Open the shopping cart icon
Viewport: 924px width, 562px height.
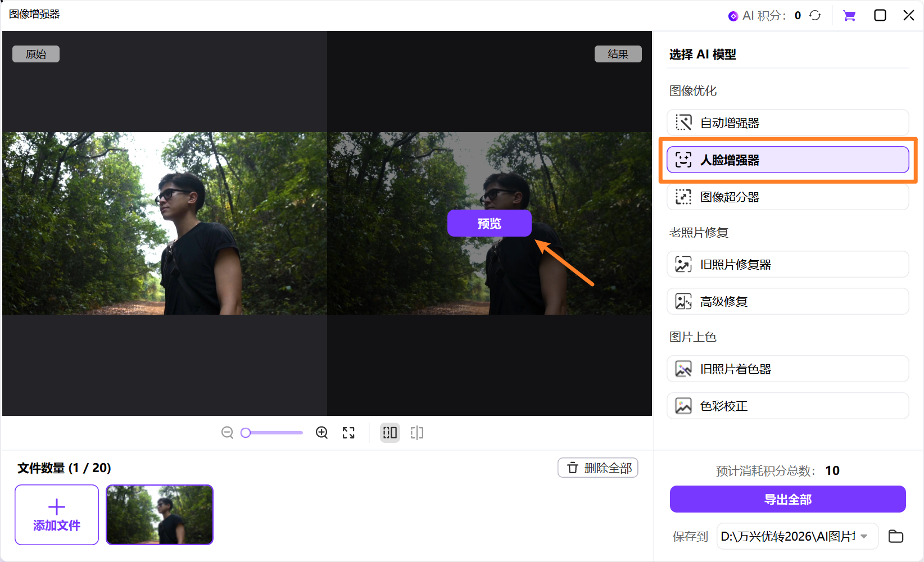[x=849, y=16]
